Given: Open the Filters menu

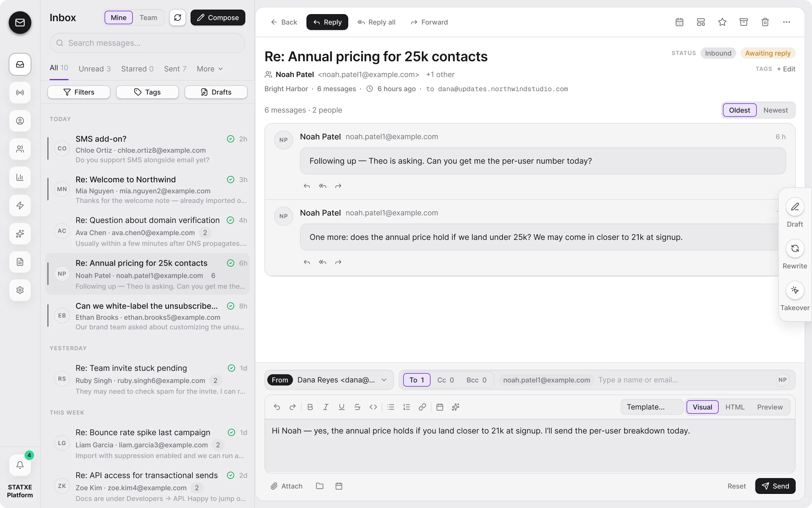Looking at the screenshot, I should [x=79, y=92].
